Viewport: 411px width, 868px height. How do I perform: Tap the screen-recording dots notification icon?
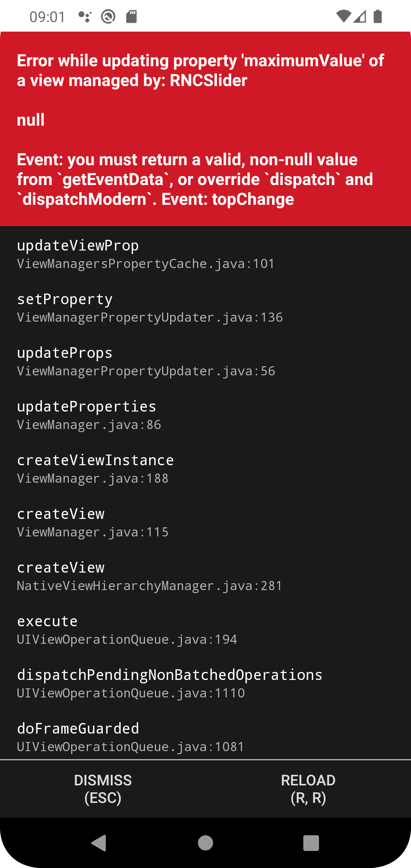click(84, 16)
